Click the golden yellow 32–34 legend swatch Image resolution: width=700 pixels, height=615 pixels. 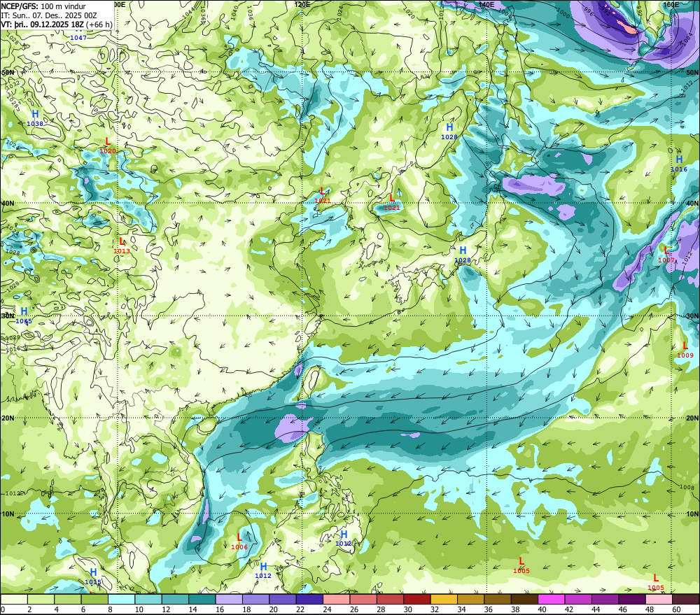444,599
